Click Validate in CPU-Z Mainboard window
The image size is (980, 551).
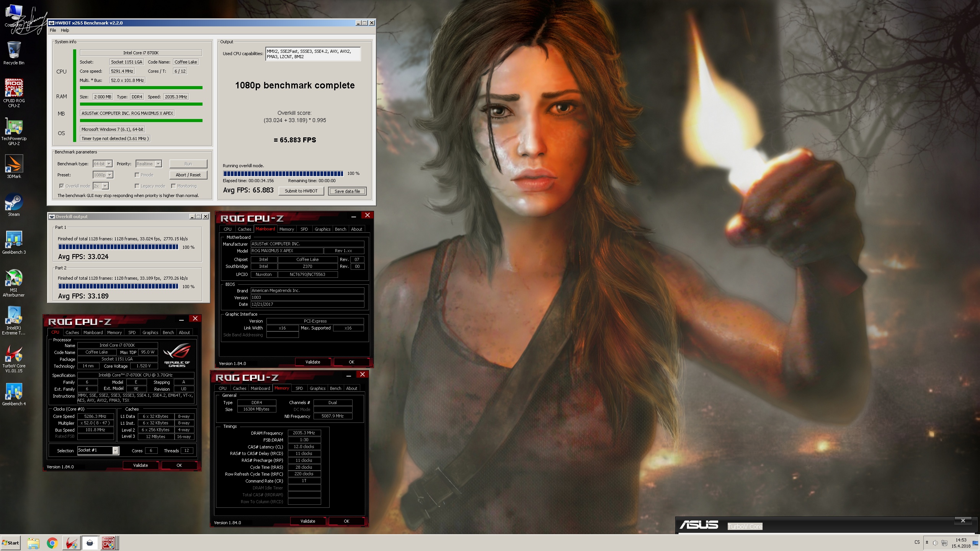(x=313, y=362)
